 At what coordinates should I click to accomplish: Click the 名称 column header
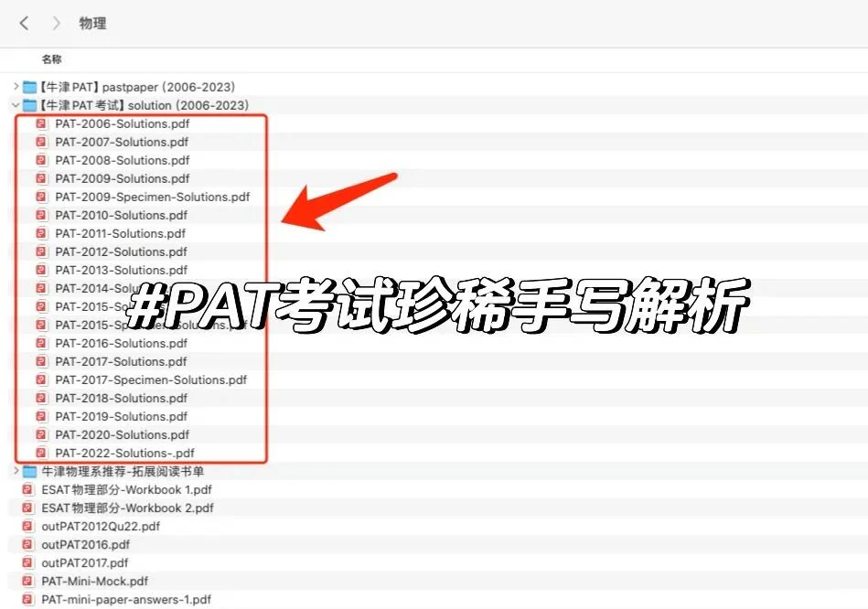click(x=51, y=59)
